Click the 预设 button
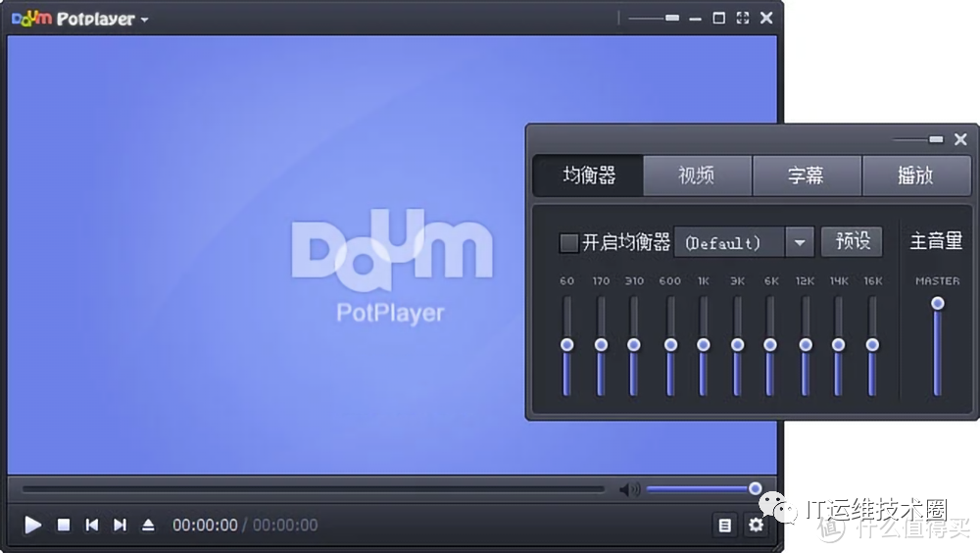Viewport: 980px width, 553px height. [852, 241]
